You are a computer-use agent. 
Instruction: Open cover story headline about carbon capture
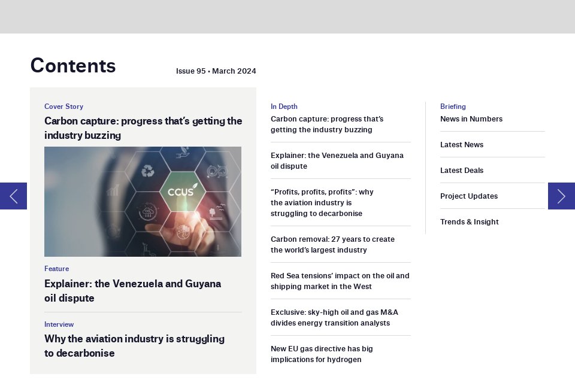tap(143, 128)
